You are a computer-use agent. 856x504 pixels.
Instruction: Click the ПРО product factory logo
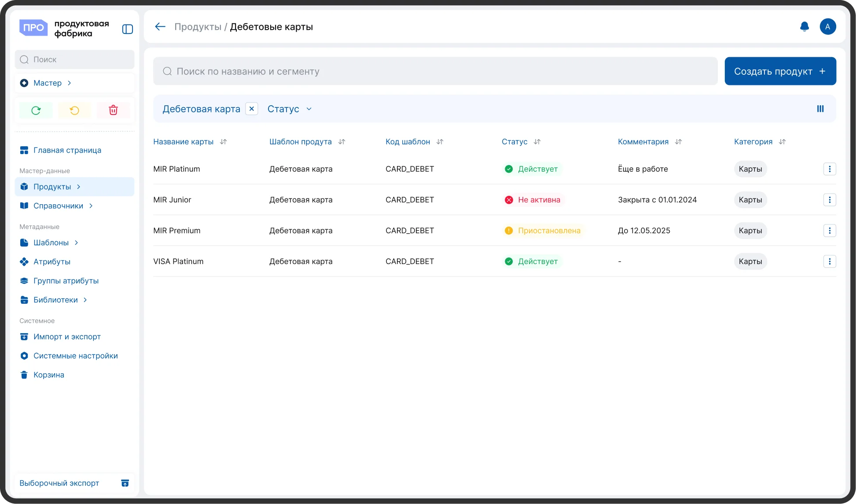tap(64, 28)
